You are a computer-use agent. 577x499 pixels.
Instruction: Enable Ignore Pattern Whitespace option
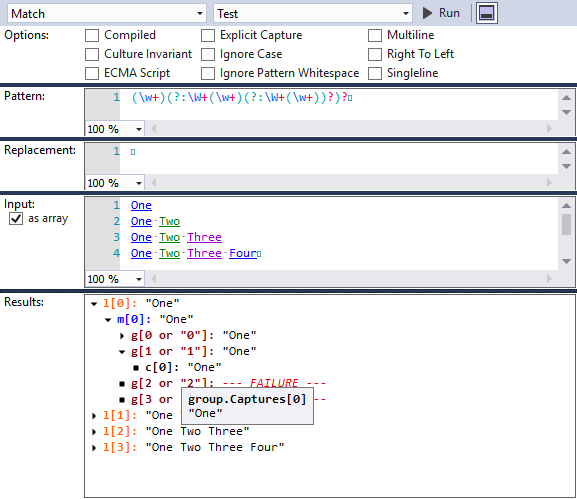208,73
